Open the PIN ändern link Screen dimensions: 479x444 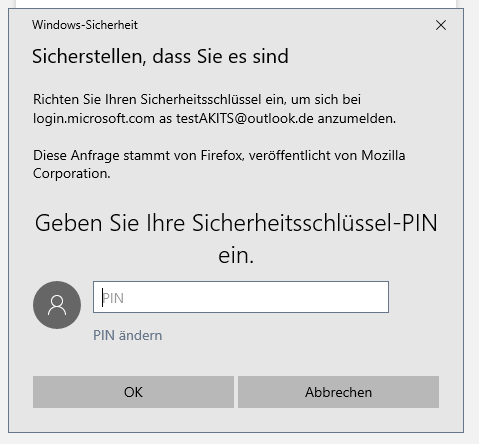tap(127, 335)
